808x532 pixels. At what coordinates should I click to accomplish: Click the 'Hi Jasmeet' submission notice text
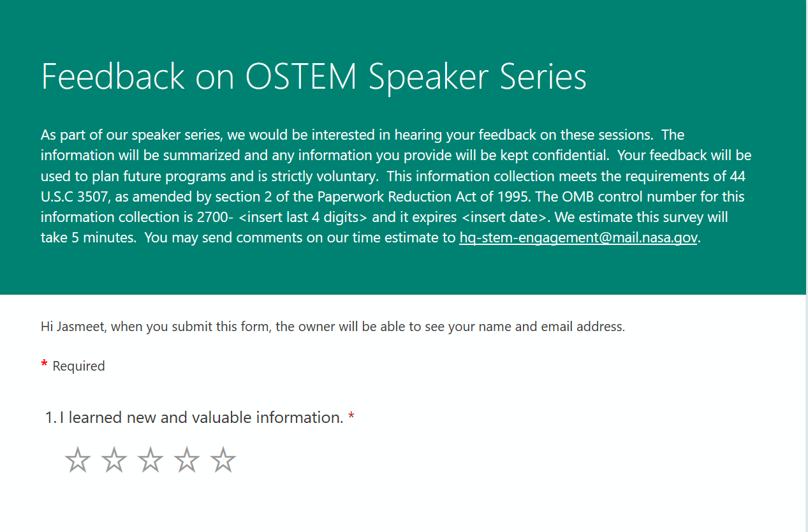[x=332, y=327]
